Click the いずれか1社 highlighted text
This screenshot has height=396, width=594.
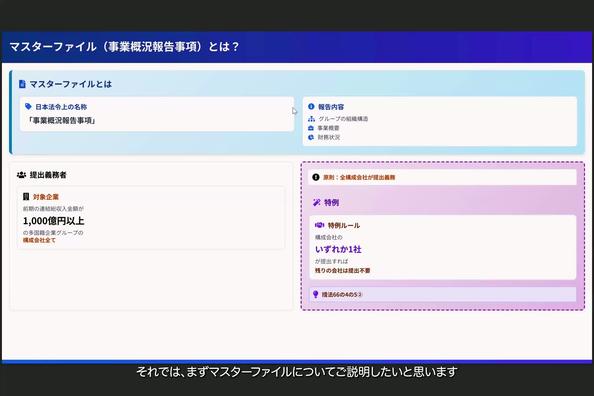[338, 249]
